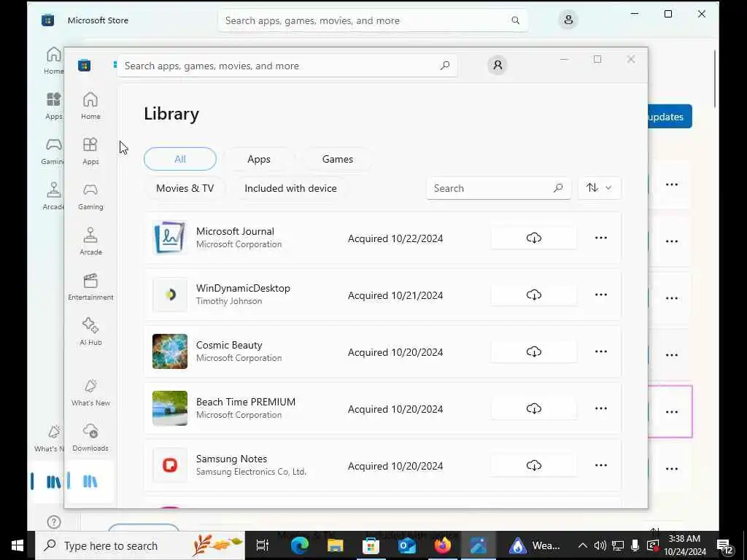Download Samsung Notes via cloud icon

tap(533, 465)
